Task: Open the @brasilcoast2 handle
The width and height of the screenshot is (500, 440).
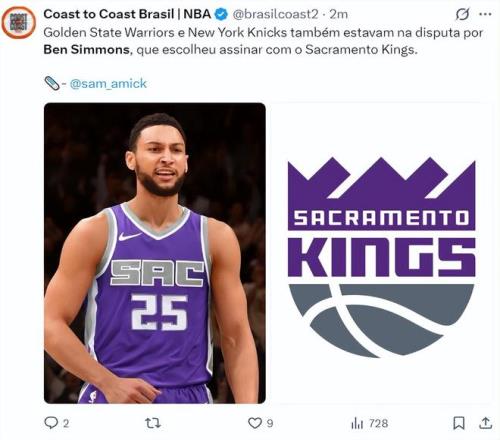Action: [275, 14]
